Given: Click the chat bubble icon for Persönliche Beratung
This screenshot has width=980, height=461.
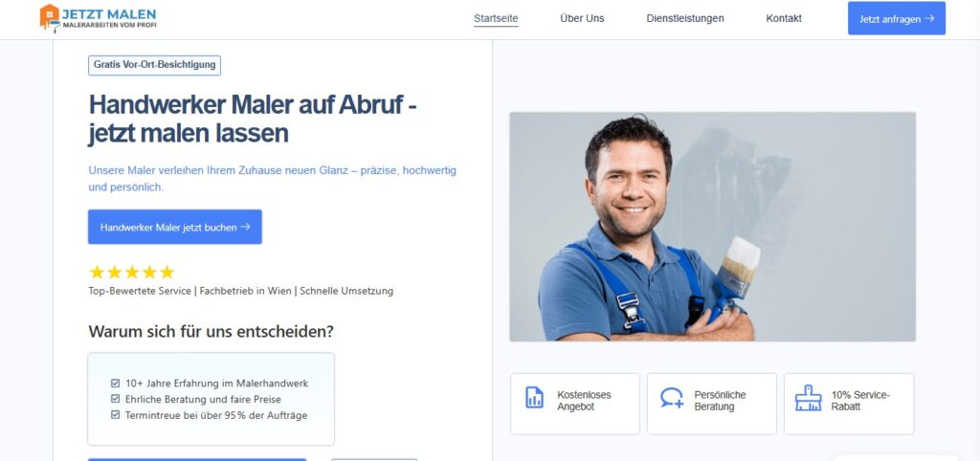Looking at the screenshot, I should click(x=671, y=398).
